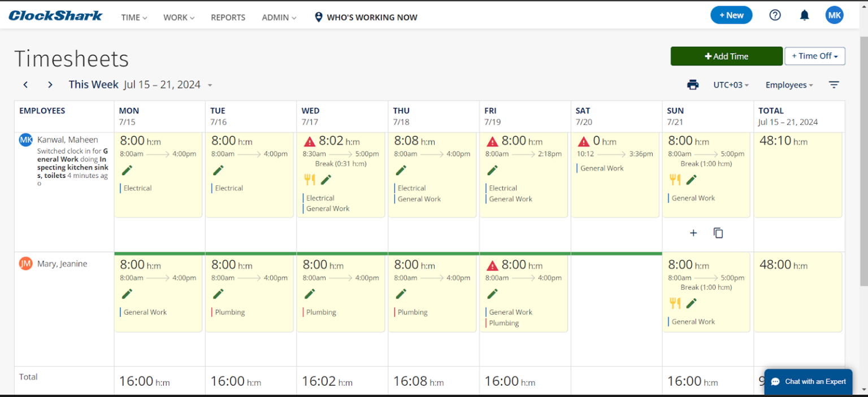Open Chat with an Expert widget
This screenshot has height=397, width=868.
pyautogui.click(x=809, y=382)
